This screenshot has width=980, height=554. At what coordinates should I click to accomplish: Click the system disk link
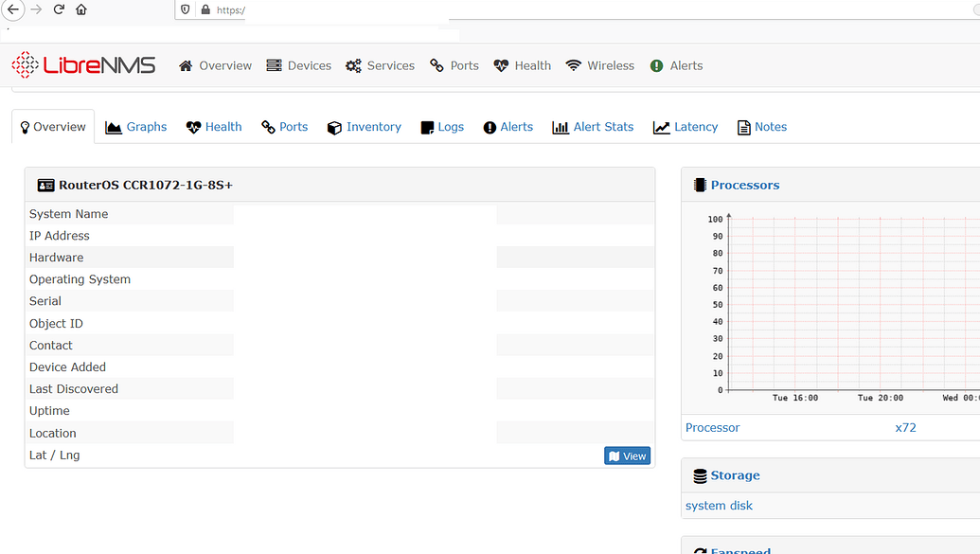719,506
